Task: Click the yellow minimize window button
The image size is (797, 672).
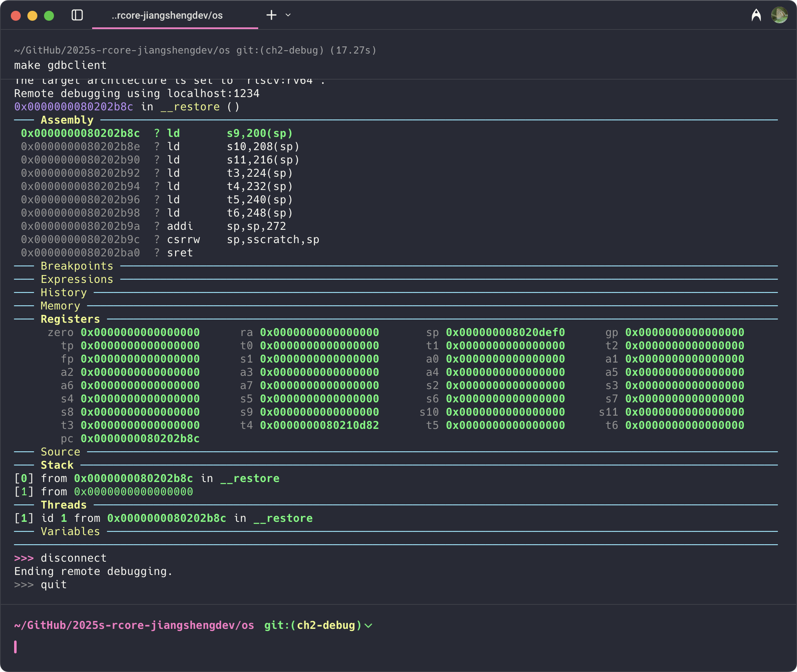Action: click(32, 16)
